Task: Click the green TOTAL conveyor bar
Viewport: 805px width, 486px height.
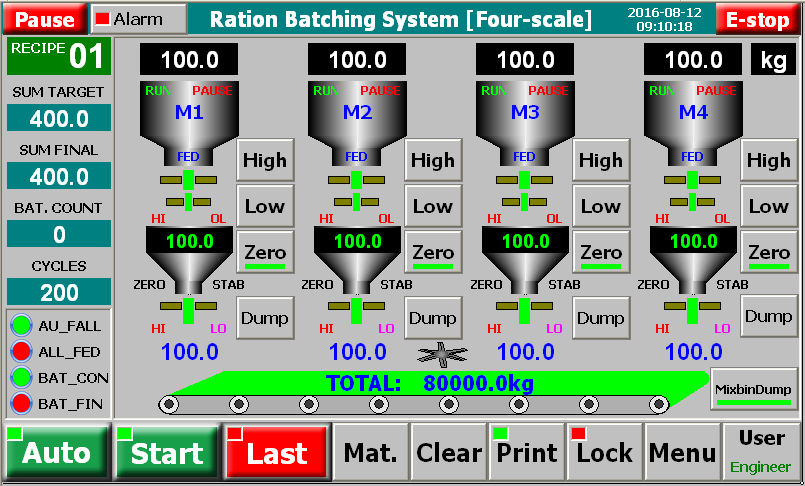Action: coord(430,383)
